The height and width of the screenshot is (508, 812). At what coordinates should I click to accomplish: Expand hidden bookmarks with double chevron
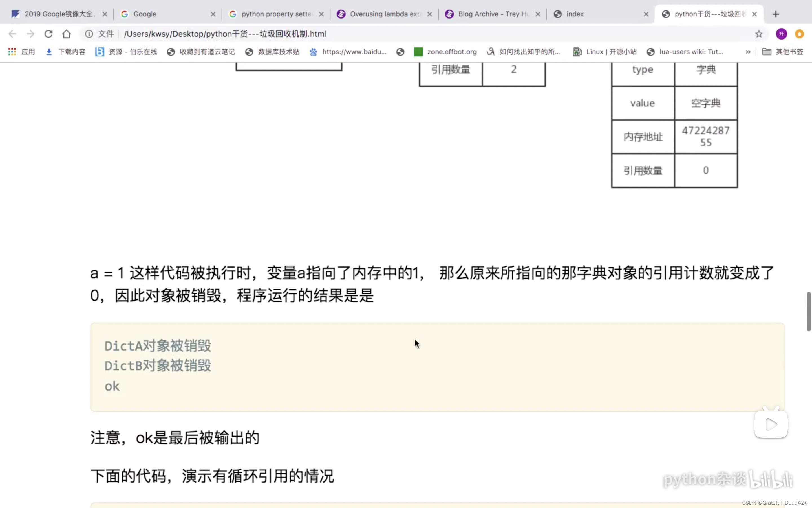point(748,52)
